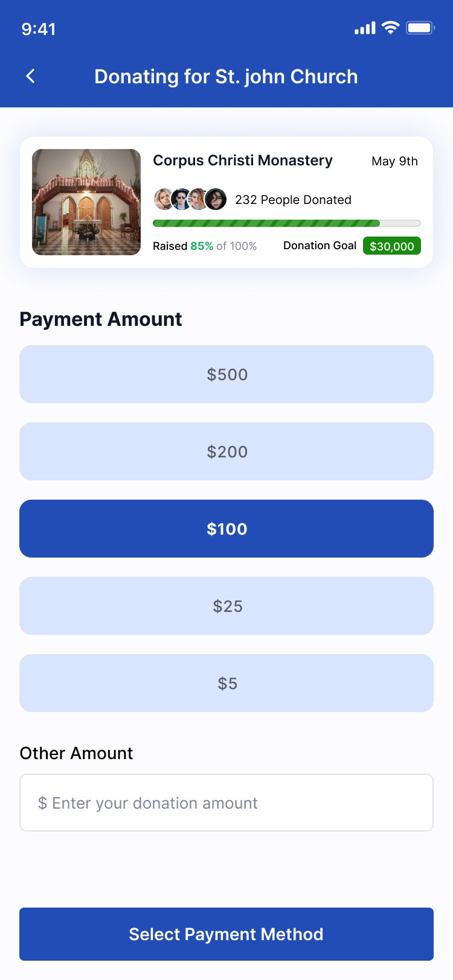This screenshot has height=980, width=453.
Task: Choose the $5 donation option
Action: coord(226,683)
